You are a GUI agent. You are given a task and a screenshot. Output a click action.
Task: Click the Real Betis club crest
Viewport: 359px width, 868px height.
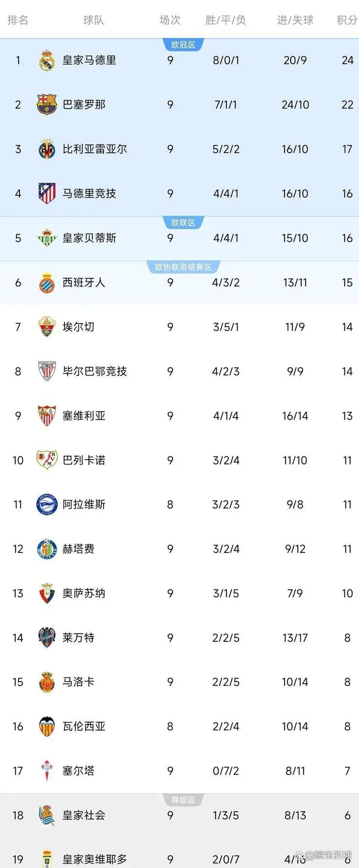click(x=47, y=238)
